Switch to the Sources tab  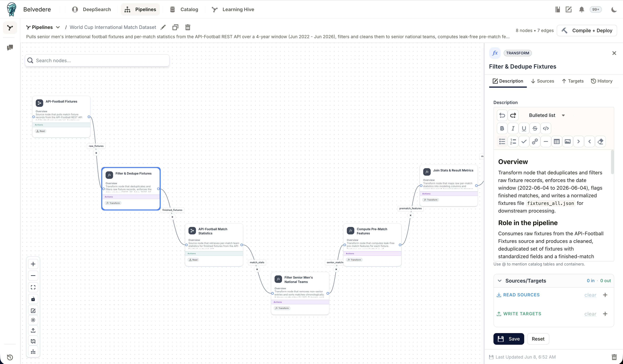542,81
